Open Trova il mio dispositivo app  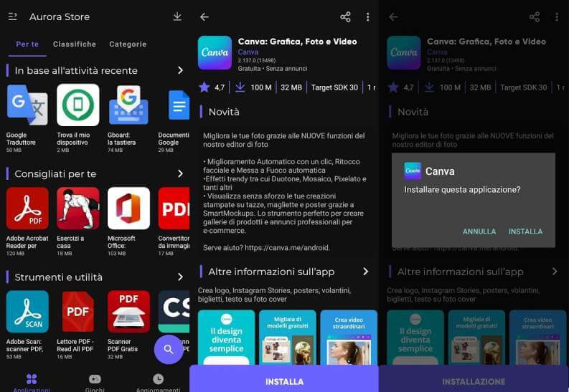(x=78, y=105)
